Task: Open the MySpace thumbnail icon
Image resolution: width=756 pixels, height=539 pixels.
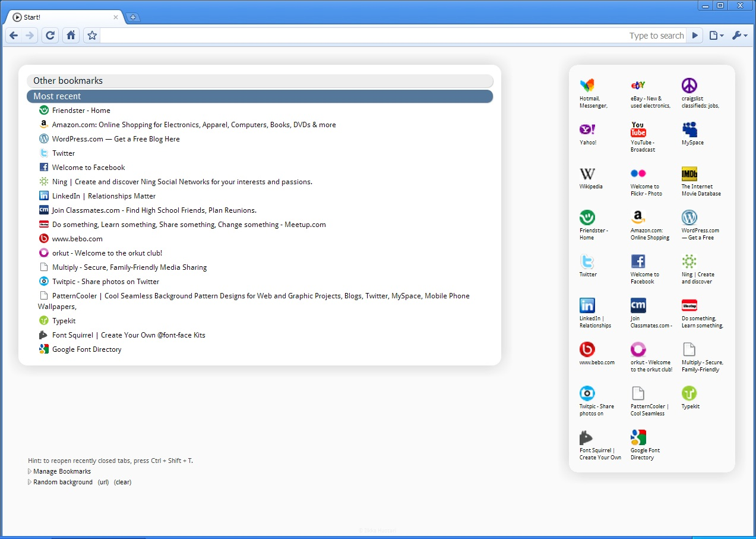Action: 689,129
